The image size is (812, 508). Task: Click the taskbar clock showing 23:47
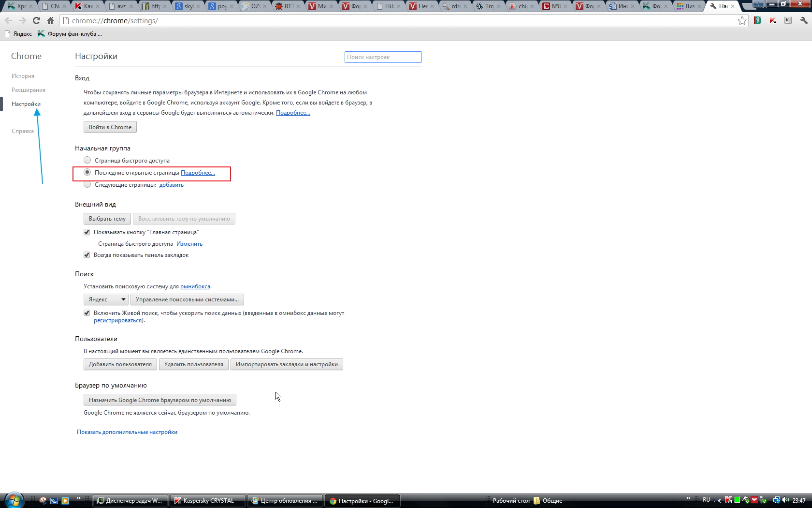799,501
